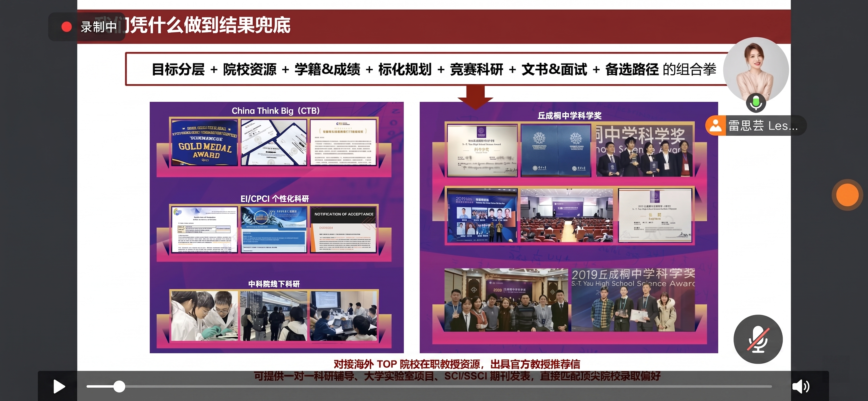Click the play button in the player bar
The height and width of the screenshot is (401, 868).
(59, 386)
